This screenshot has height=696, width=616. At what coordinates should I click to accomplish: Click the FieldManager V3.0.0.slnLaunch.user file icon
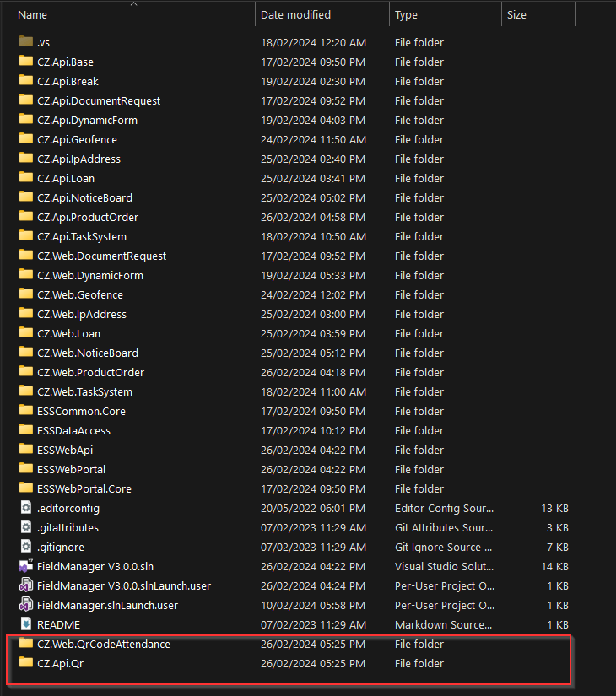(x=26, y=585)
